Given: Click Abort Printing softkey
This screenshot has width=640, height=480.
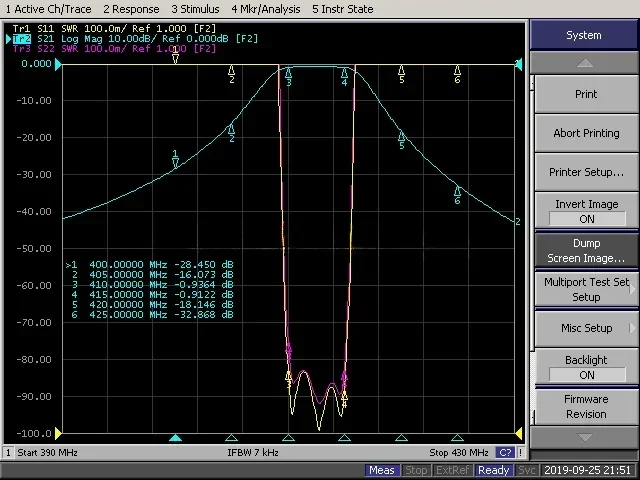Looking at the screenshot, I should pyautogui.click(x=586, y=133).
